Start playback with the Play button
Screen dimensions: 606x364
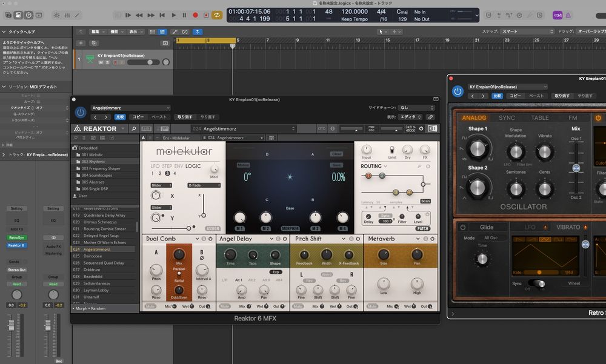tap(174, 15)
